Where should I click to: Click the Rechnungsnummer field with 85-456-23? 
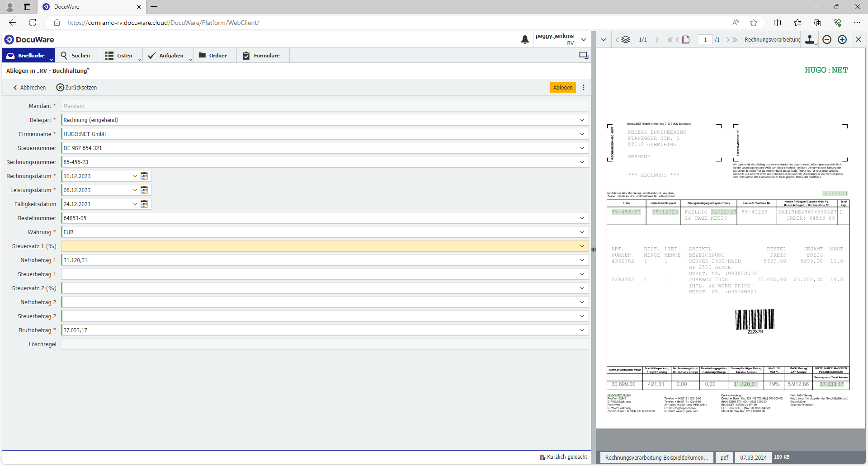coord(325,162)
